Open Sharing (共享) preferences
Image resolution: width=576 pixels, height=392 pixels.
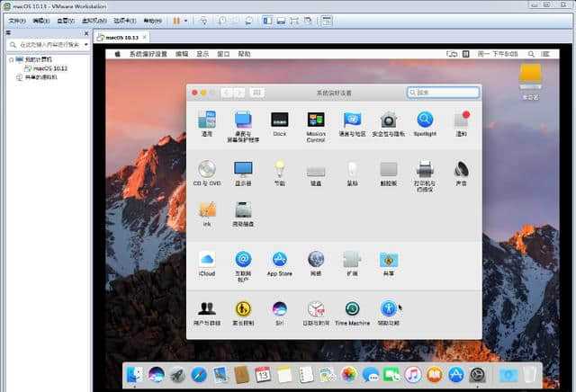389,263
